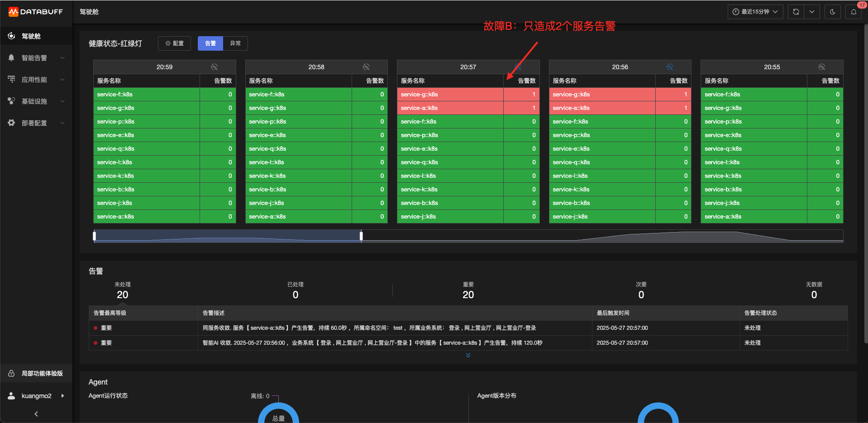
Task: Click the 智能告警 bell icon in sidebar
Action: click(11, 57)
